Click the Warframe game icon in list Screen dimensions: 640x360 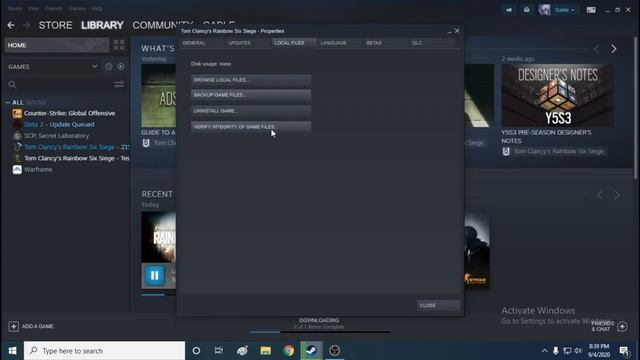[17, 169]
